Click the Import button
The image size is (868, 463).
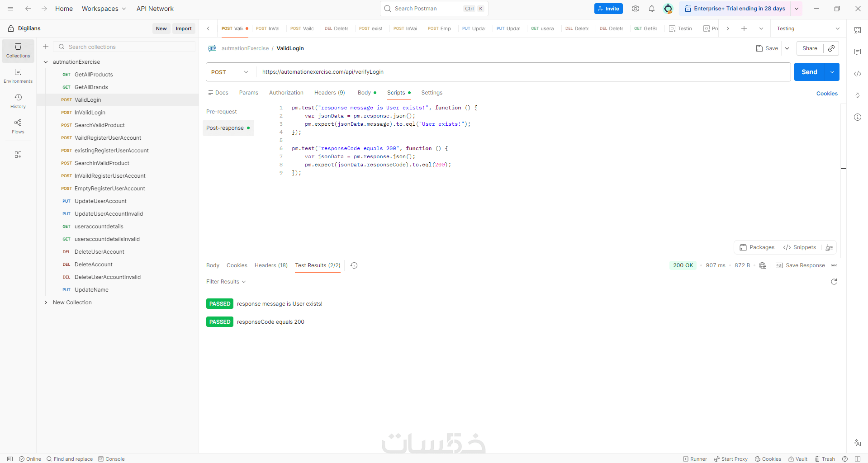click(184, 28)
